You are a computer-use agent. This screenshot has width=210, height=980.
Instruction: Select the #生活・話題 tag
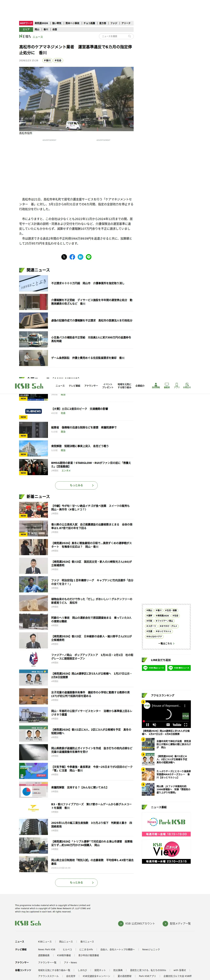171,610
